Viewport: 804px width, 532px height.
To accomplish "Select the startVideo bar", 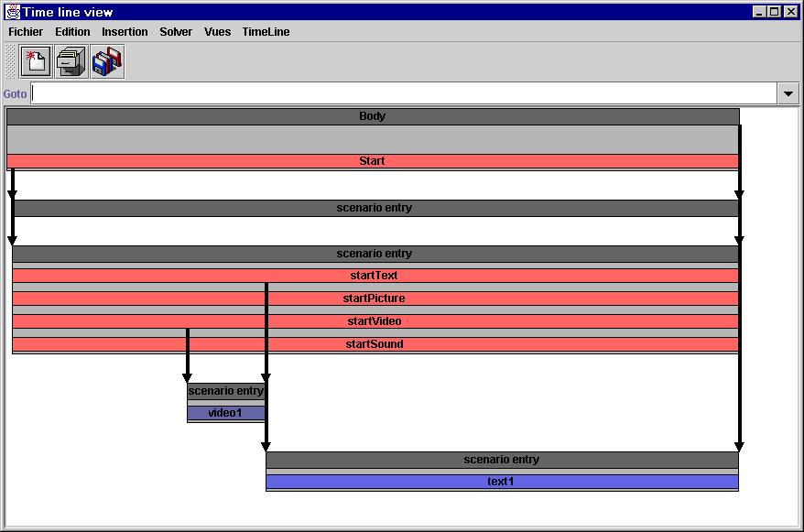I will (375, 321).
